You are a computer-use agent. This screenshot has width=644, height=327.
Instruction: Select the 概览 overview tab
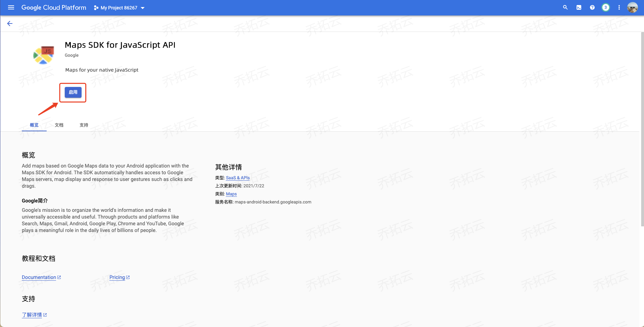point(34,125)
